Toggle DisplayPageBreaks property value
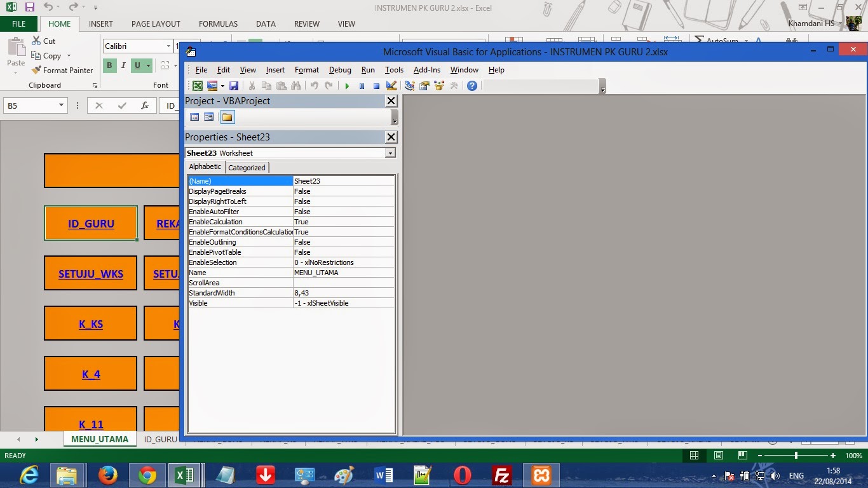This screenshot has width=868, height=488. pos(343,191)
